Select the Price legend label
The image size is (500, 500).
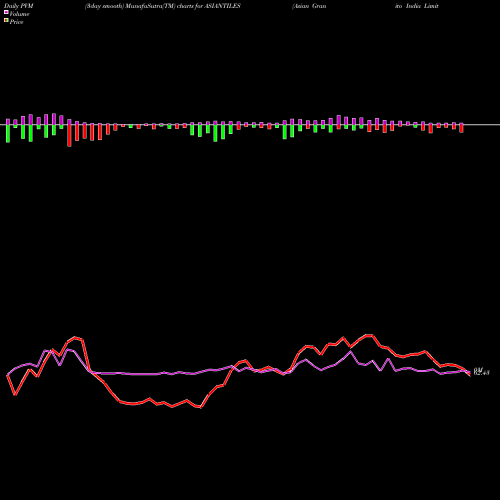[x=16, y=22]
